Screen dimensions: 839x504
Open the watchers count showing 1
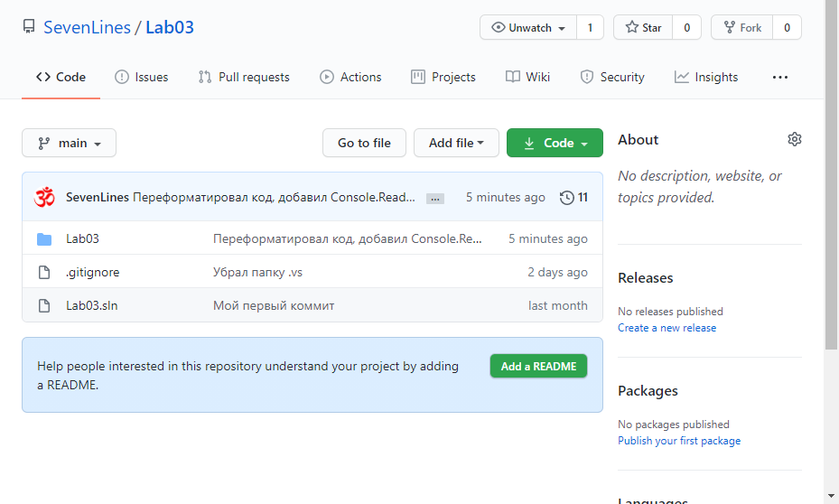pyautogui.click(x=590, y=27)
